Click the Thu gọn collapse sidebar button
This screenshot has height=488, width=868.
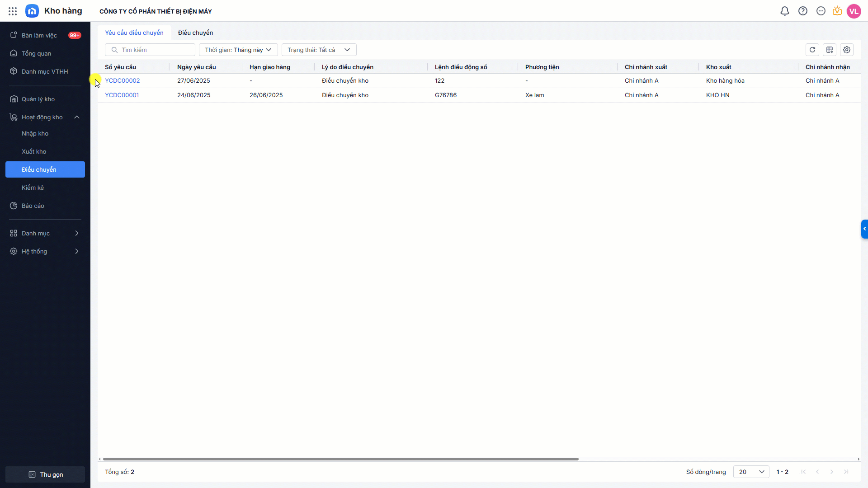tap(45, 474)
